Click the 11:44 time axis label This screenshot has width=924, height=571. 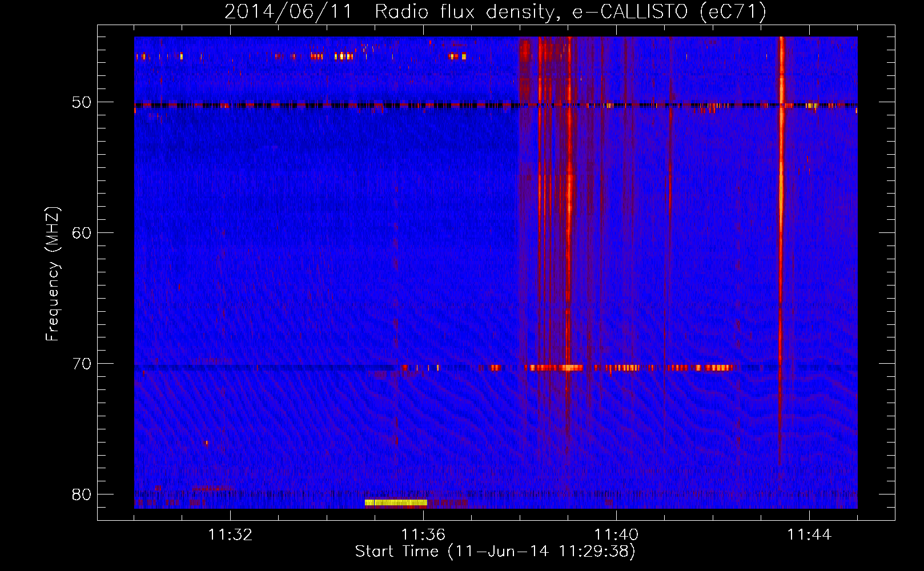coord(809,534)
